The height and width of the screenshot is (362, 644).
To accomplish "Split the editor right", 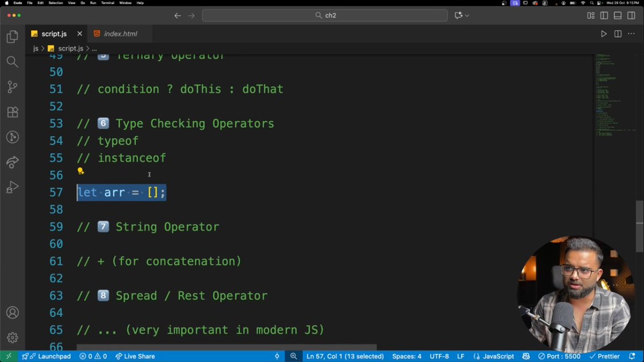I will pos(618,34).
